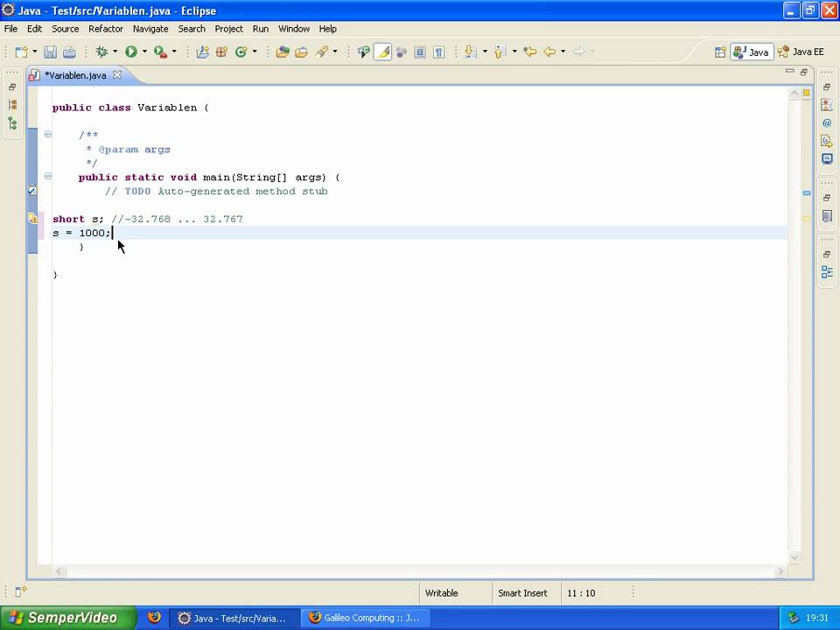Open the Outline view icon in the right trim
This screenshot has height=630, width=840.
click(x=827, y=272)
